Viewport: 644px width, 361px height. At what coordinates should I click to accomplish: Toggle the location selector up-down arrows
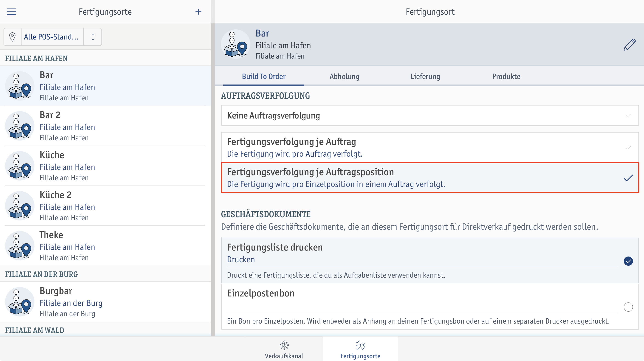93,37
